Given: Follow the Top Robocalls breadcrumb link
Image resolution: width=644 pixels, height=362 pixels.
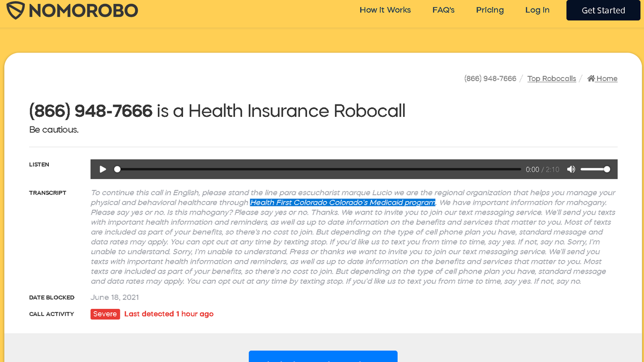Looking at the screenshot, I should (x=552, y=78).
